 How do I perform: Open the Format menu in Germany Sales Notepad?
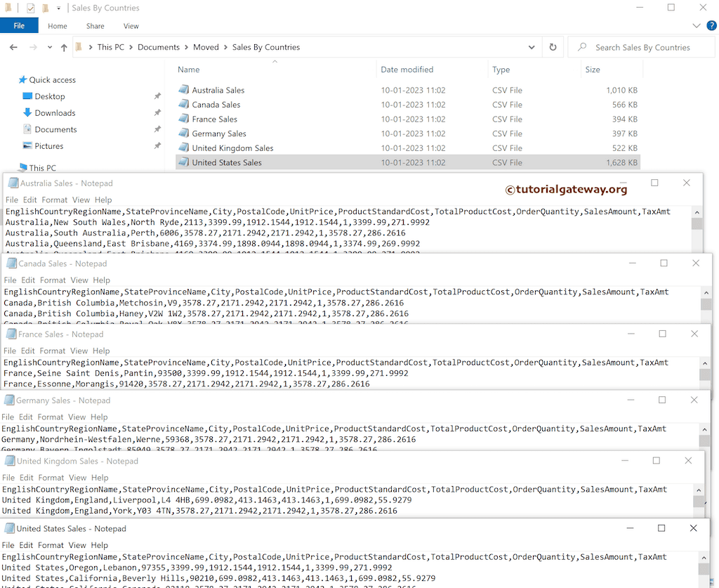pyautogui.click(x=50, y=417)
